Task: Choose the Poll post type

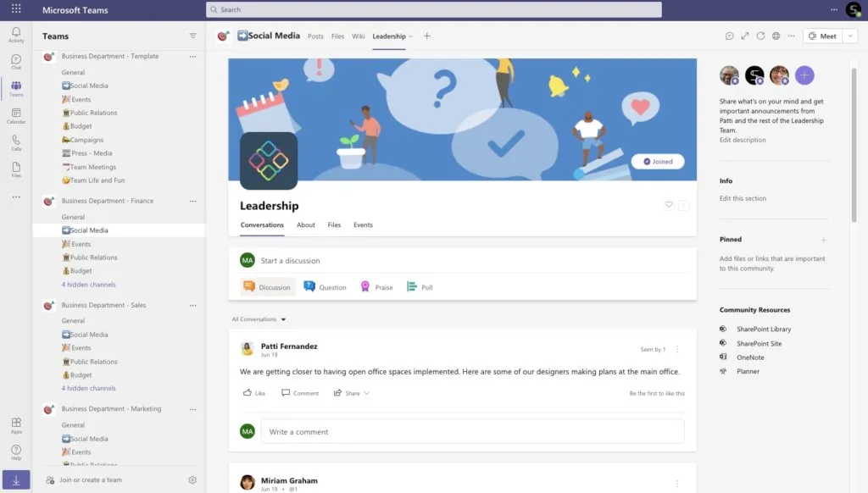Action: pos(420,287)
